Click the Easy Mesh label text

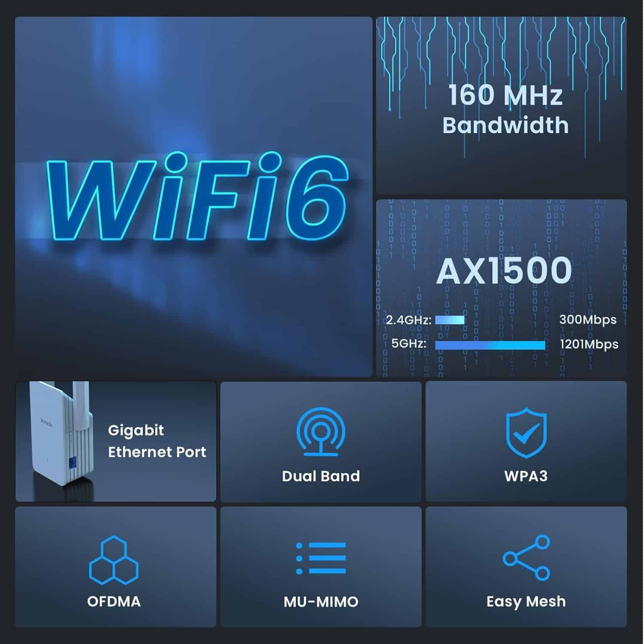coord(526,602)
